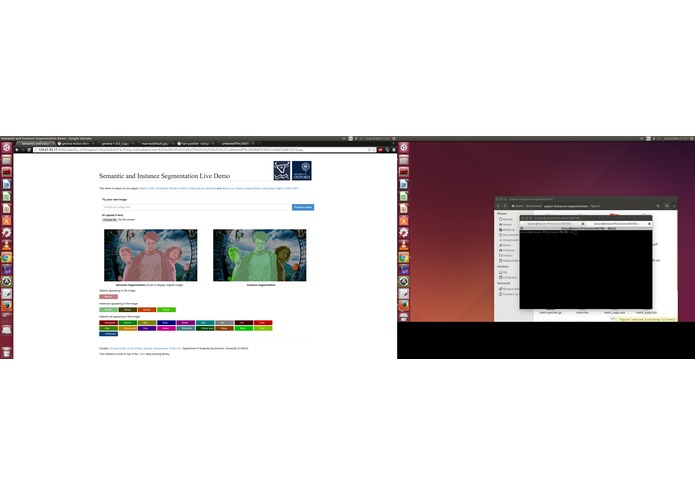Click the blue TV/Monitor class swatch
The image size is (695, 494).
coord(109,334)
